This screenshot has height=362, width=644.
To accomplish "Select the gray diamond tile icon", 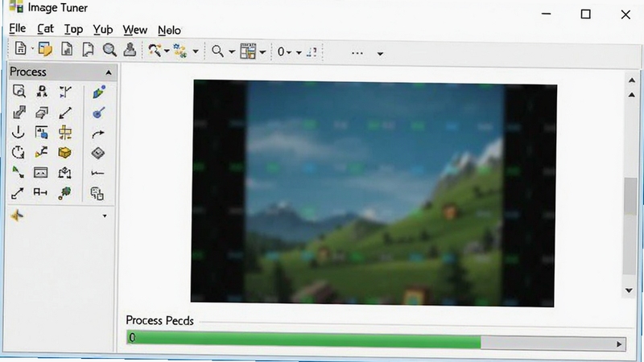I will point(97,153).
